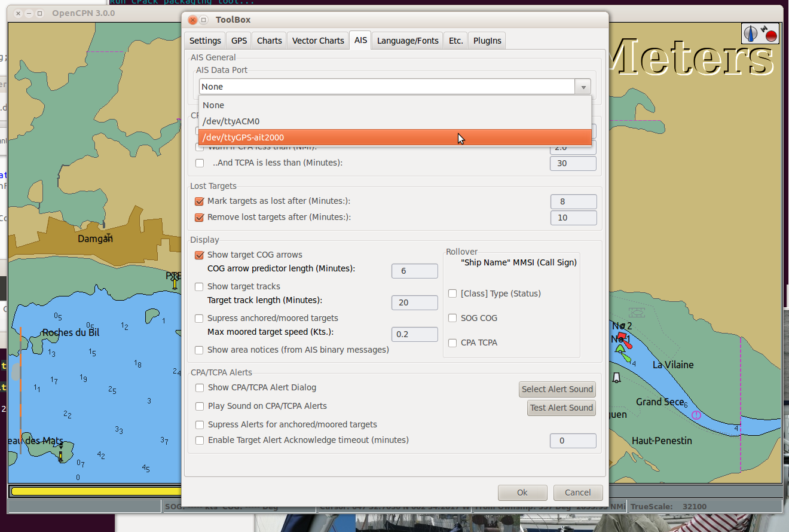The width and height of the screenshot is (789, 532).
Task: Open the AIS Data Port dropdown arrow
Action: tap(583, 87)
